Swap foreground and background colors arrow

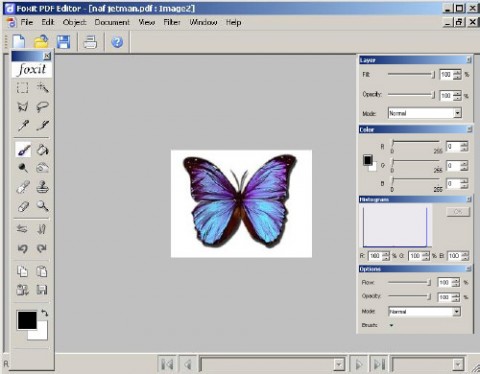[44, 313]
